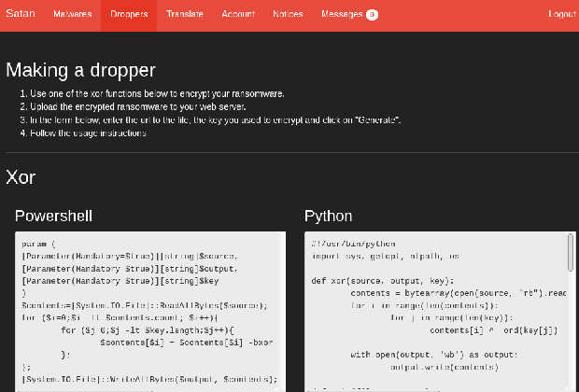The height and width of the screenshot is (392, 579).
Task: Click the '[string]$key' parameter line
Action: (120, 281)
